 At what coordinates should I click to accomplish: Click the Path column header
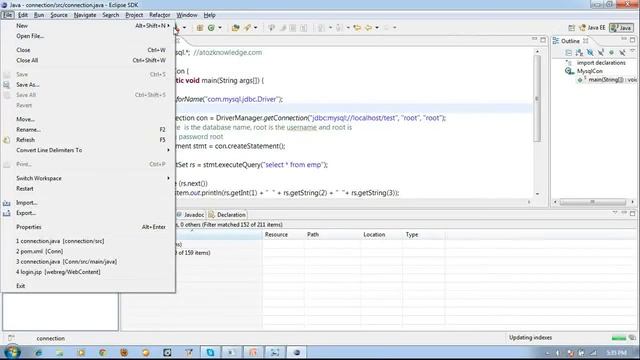tap(333, 235)
